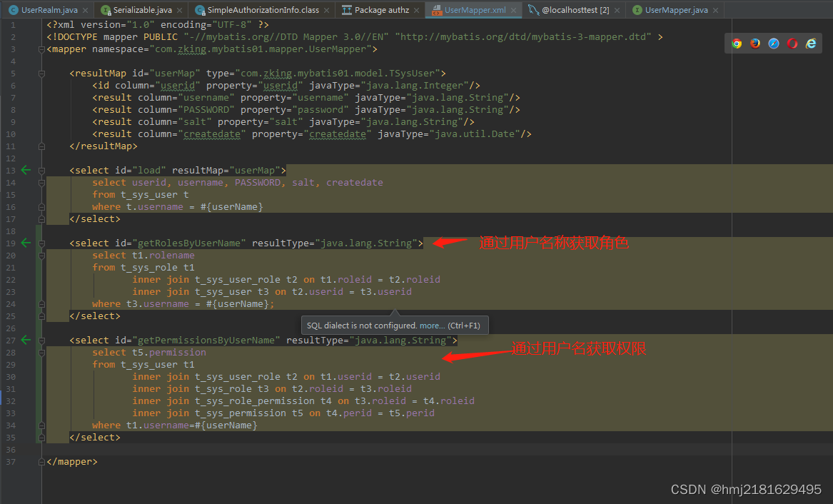Click 't_sys_role_permission' table name on line 32
This screenshot has height=504, width=833.
point(255,401)
